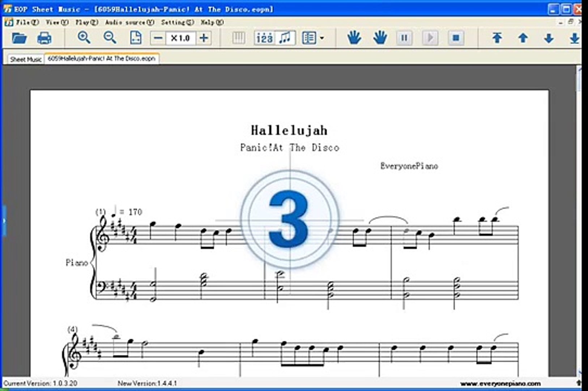
Task: Open the Help menu
Action: [x=212, y=22]
